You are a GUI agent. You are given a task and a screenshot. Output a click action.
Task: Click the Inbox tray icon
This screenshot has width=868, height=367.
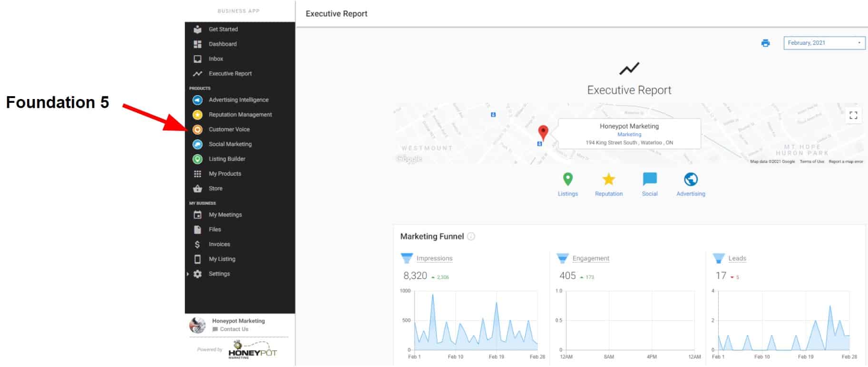(197, 59)
